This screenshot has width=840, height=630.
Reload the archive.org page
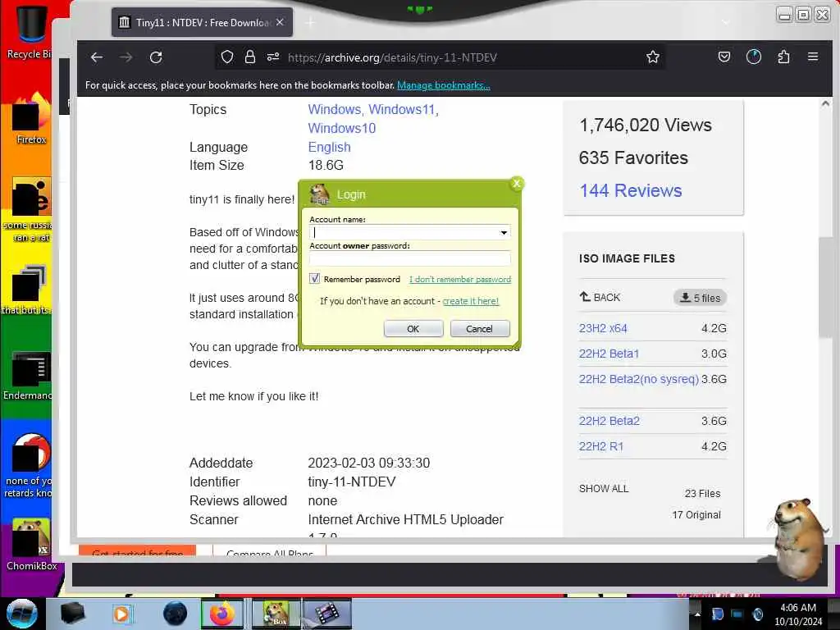pyautogui.click(x=156, y=57)
